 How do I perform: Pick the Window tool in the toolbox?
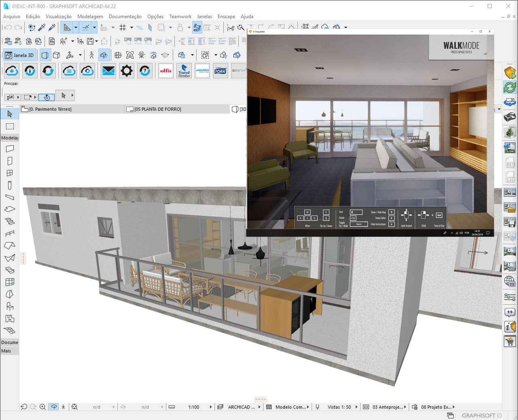[x=10, y=173]
